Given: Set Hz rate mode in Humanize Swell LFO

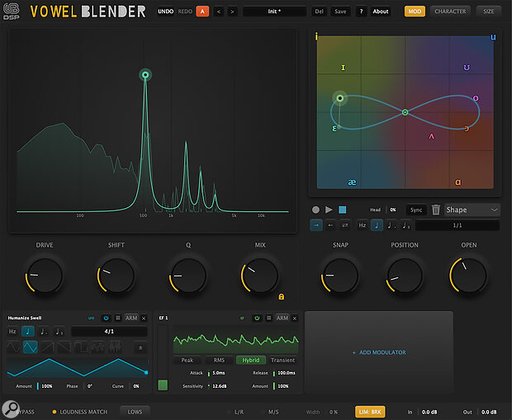Looking at the screenshot, I should click(12, 331).
